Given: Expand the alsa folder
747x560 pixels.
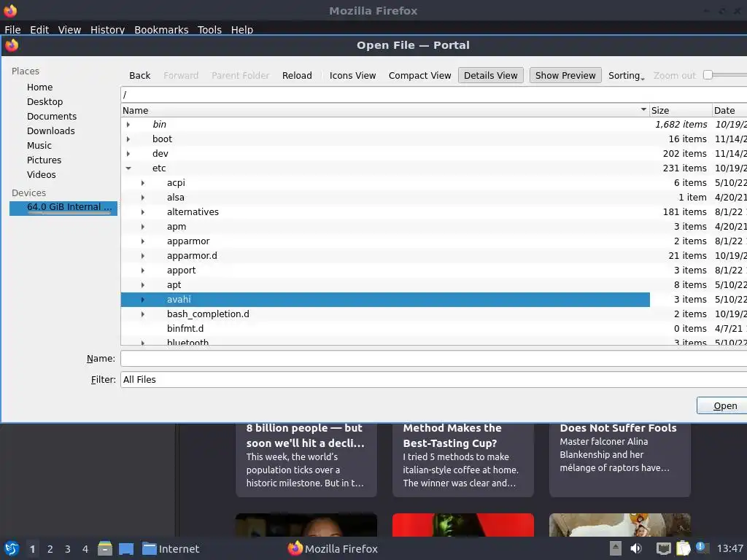Looking at the screenshot, I should click(x=142, y=198).
